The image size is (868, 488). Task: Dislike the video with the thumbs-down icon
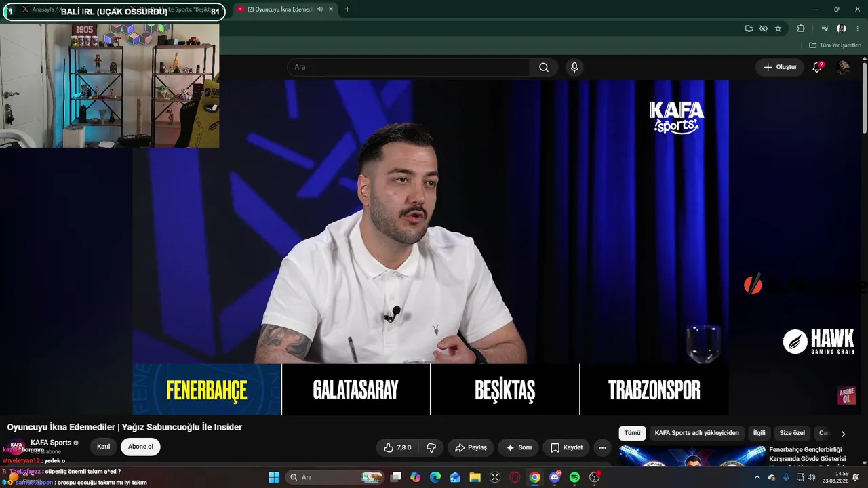(431, 447)
